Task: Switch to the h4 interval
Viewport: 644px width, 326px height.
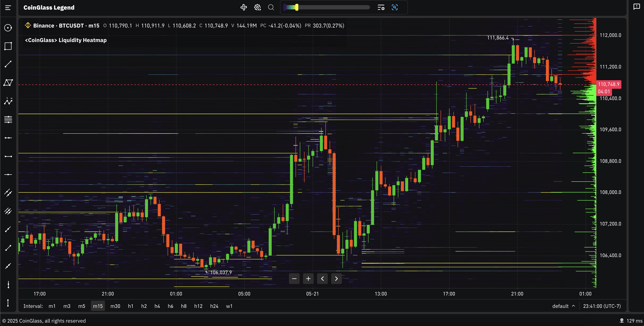Action: (x=157, y=306)
